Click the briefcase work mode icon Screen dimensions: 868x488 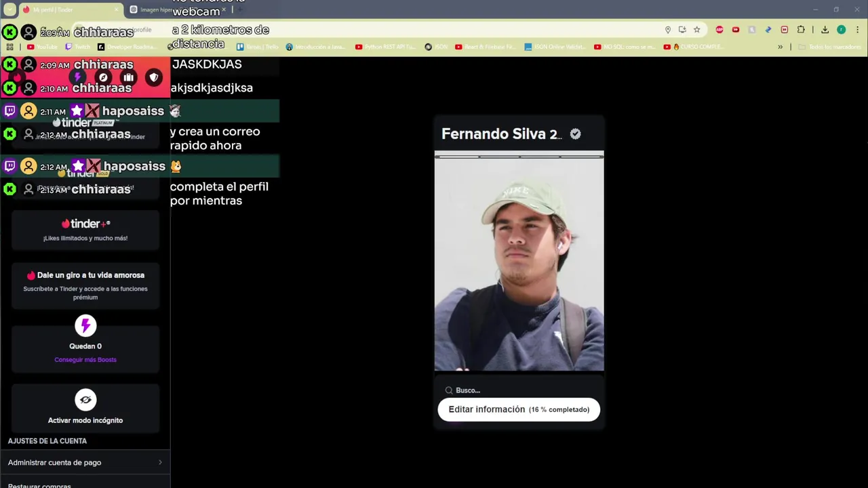[128, 77]
